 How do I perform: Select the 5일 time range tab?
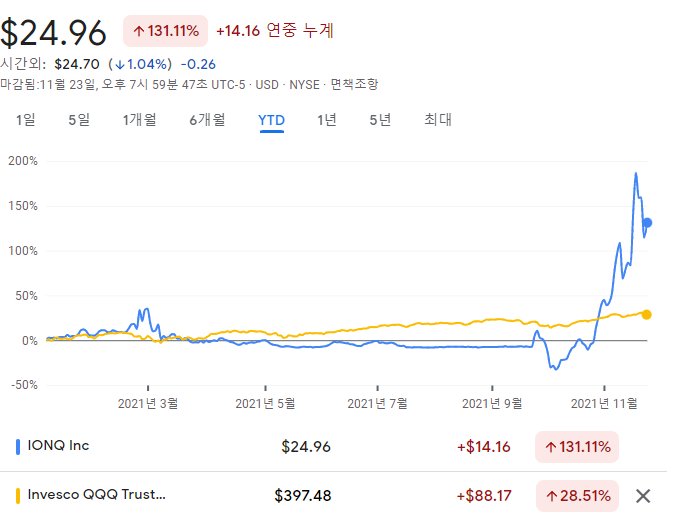[79, 120]
